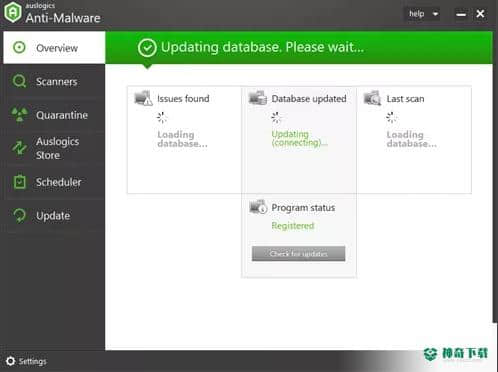
Task: Click the Auslogics shield logo icon
Action: coord(13,12)
